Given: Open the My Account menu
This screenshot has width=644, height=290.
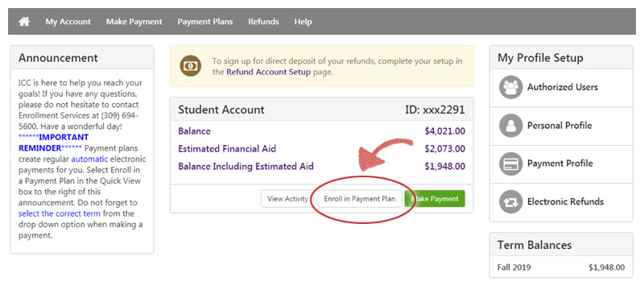Looking at the screenshot, I should tap(68, 22).
